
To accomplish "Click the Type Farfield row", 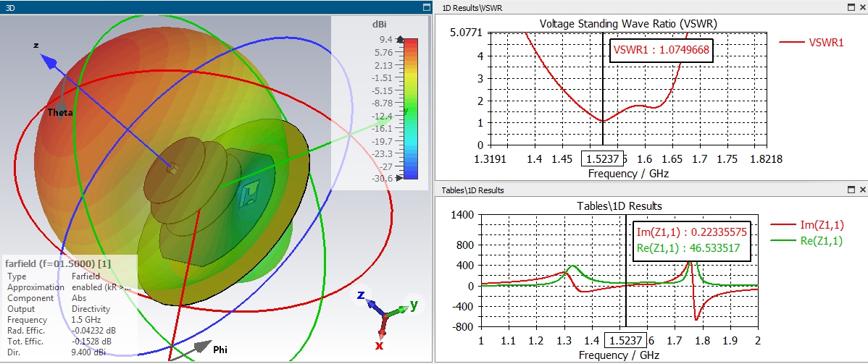I will [54, 276].
